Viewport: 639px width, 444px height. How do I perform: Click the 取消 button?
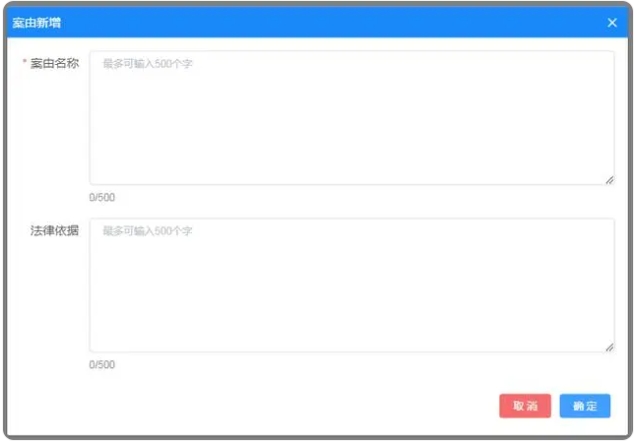525,406
